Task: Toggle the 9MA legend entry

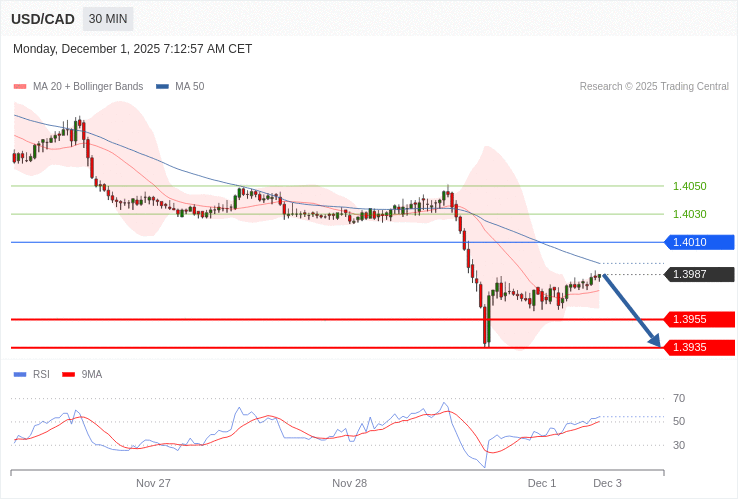Action: pyautogui.click(x=82, y=374)
